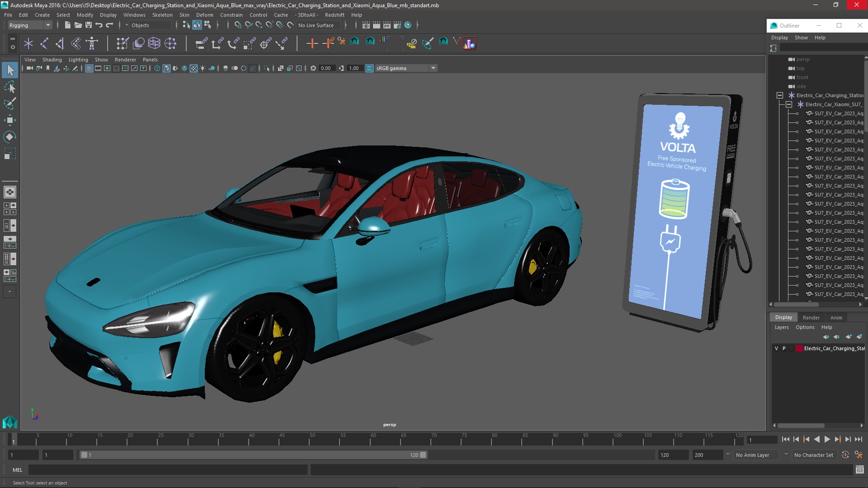Click the Create Locator shelf icon
This screenshot has height=488, width=868.
click(28, 43)
